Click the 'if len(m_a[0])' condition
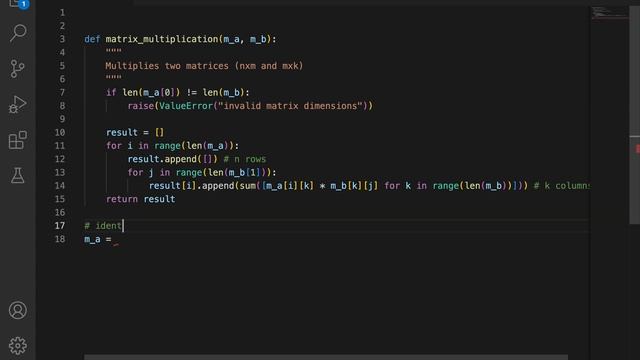This screenshot has height=360, width=640. click(x=143, y=93)
